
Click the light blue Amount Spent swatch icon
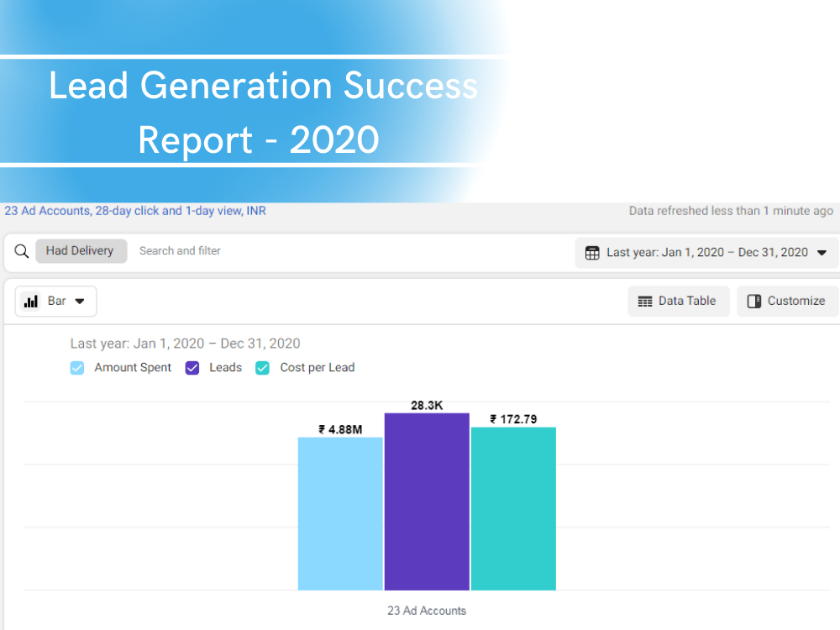[x=77, y=368]
